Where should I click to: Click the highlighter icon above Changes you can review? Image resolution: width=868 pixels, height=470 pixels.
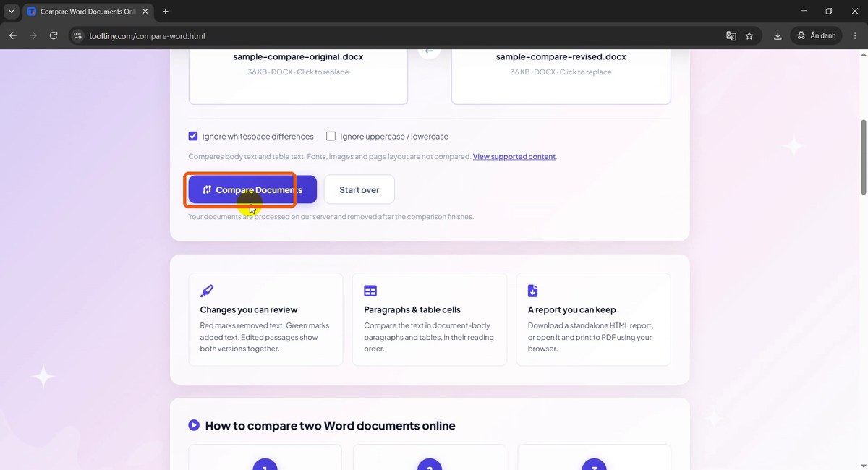click(x=207, y=291)
